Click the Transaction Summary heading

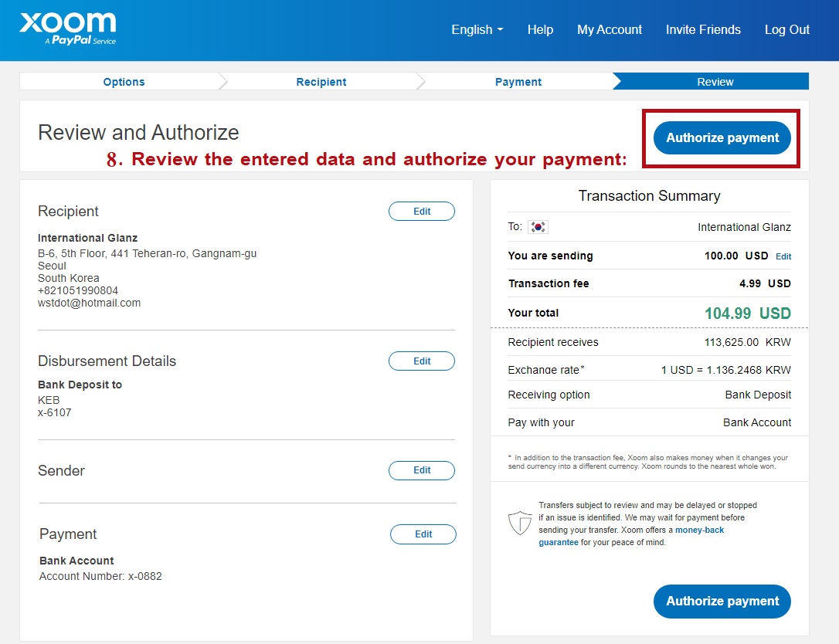coord(649,196)
